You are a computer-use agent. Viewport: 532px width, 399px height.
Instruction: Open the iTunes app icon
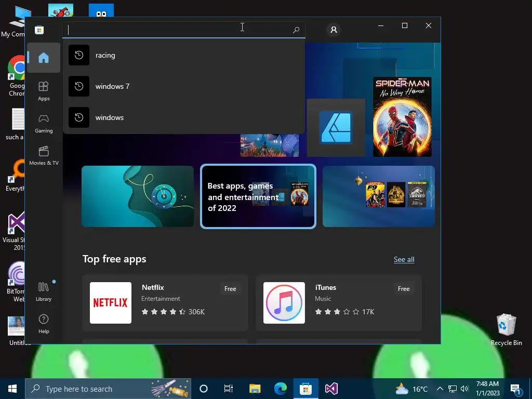tap(284, 303)
